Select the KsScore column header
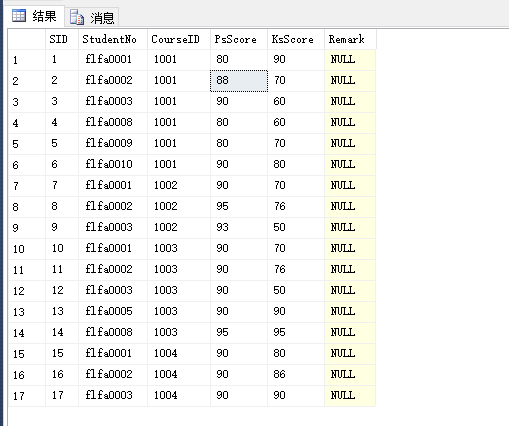The width and height of the screenshot is (509, 426). (296, 39)
